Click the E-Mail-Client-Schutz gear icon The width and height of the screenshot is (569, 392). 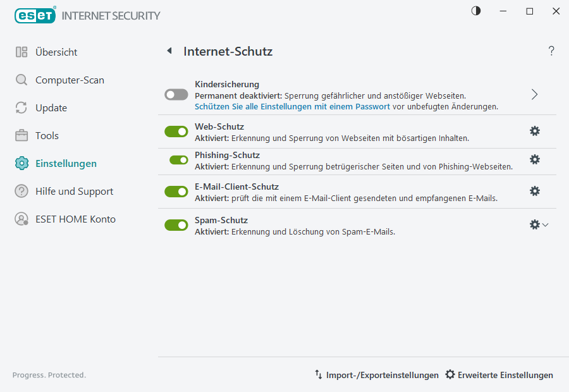click(535, 191)
